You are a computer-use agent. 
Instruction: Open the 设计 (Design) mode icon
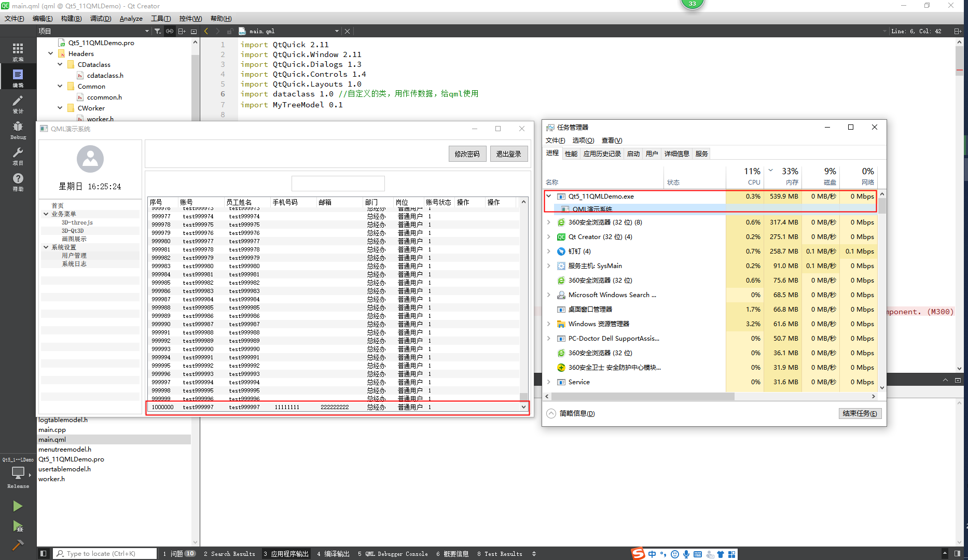point(18,103)
